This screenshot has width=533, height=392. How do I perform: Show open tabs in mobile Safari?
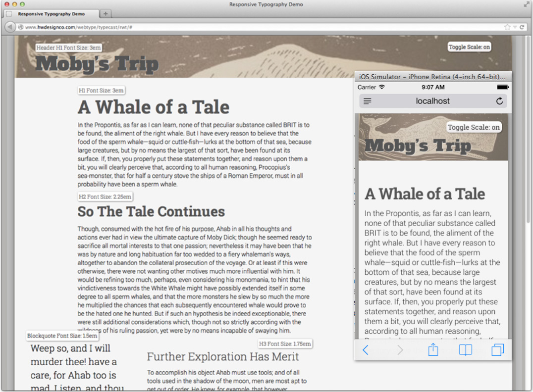click(x=498, y=350)
